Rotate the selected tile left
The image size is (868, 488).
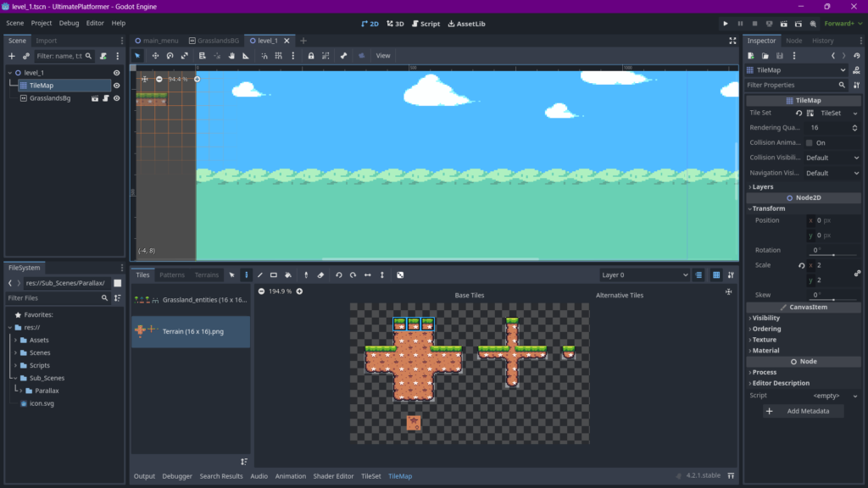coord(338,274)
